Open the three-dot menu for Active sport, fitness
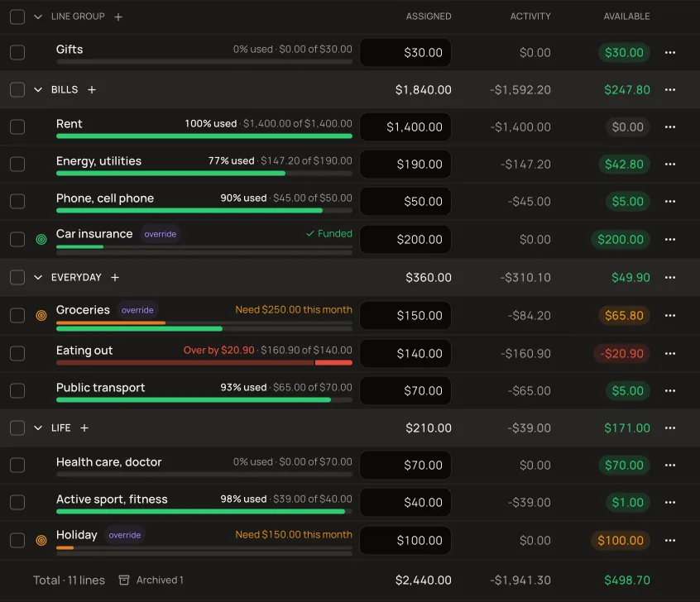This screenshot has width=700, height=602. pyautogui.click(x=669, y=503)
